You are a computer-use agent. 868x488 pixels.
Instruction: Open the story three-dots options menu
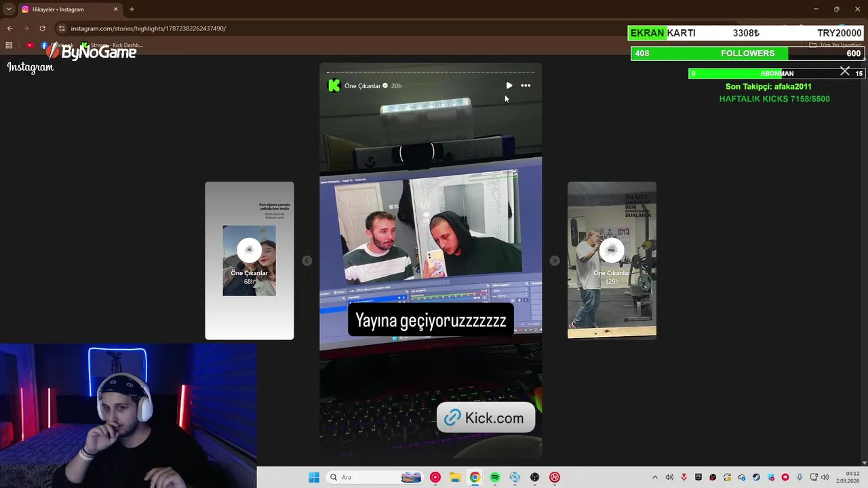526,85
